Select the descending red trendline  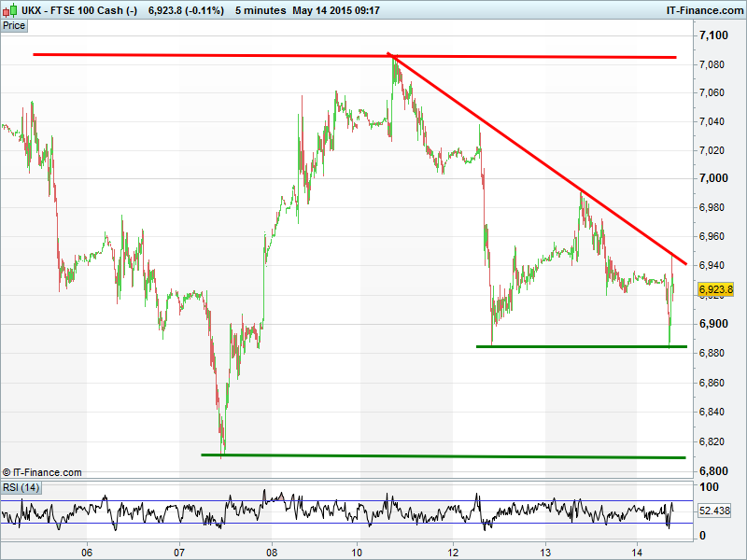tap(538, 159)
